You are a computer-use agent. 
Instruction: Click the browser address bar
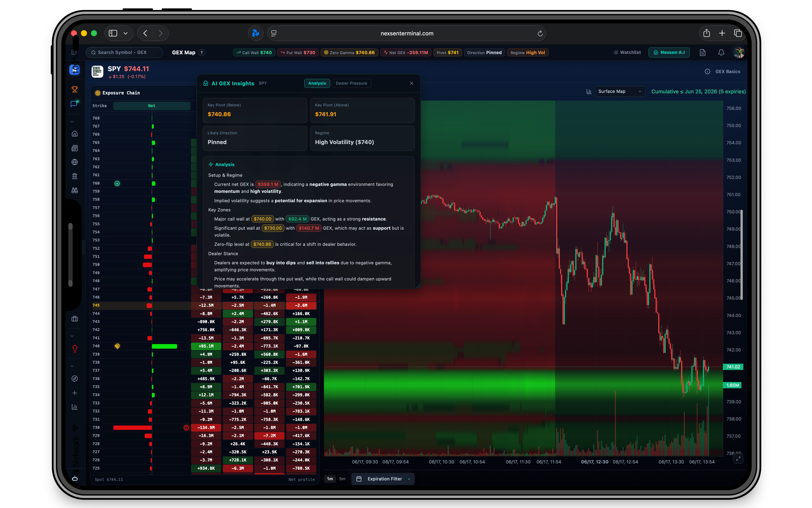tap(407, 33)
